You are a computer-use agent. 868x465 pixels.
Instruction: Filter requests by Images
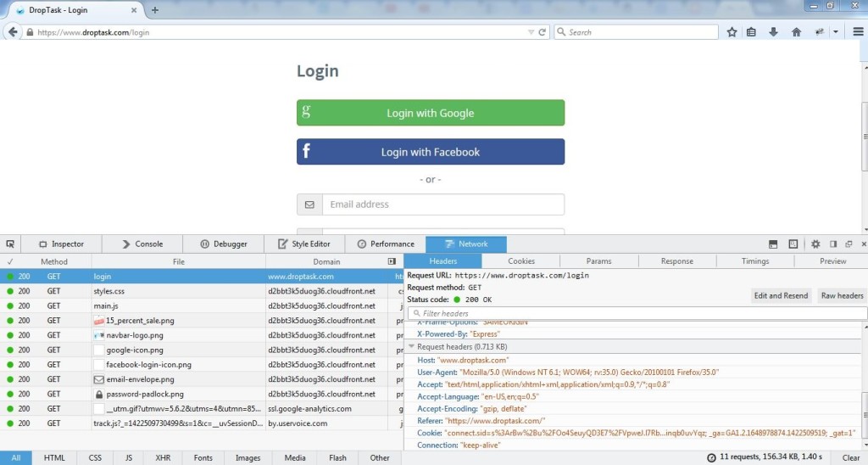[248, 458]
